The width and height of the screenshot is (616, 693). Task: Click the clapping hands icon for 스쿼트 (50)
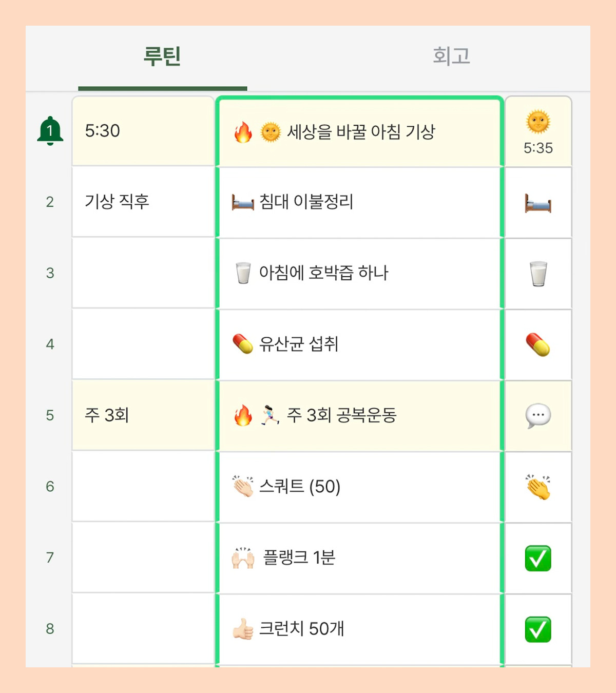coord(537,487)
